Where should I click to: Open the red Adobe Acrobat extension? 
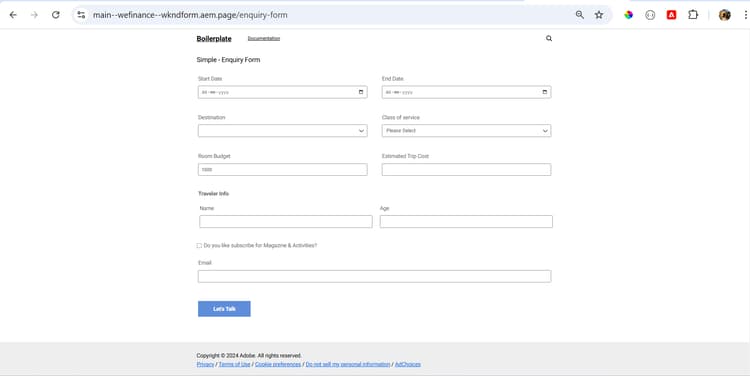pos(672,15)
